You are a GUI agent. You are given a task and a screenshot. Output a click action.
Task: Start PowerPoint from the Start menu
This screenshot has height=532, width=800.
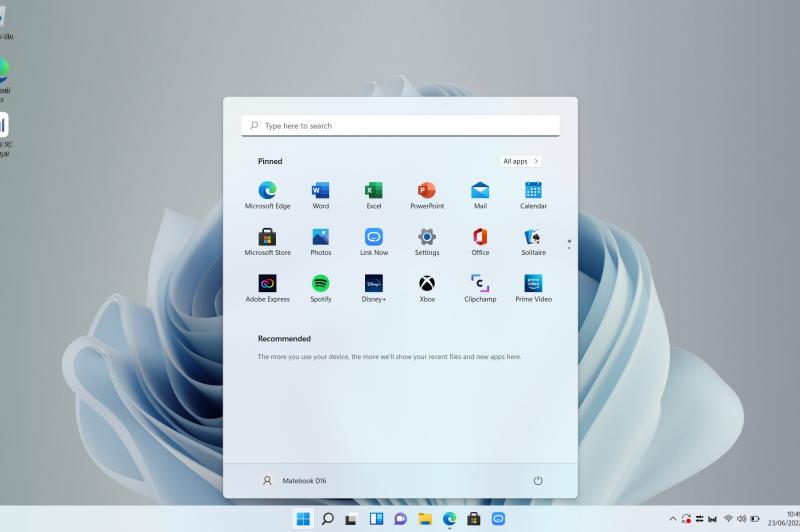pyautogui.click(x=427, y=195)
